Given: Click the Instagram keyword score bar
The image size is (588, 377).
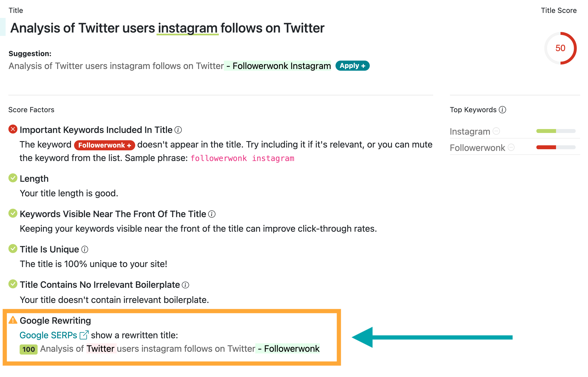Looking at the screenshot, I should click(556, 131).
